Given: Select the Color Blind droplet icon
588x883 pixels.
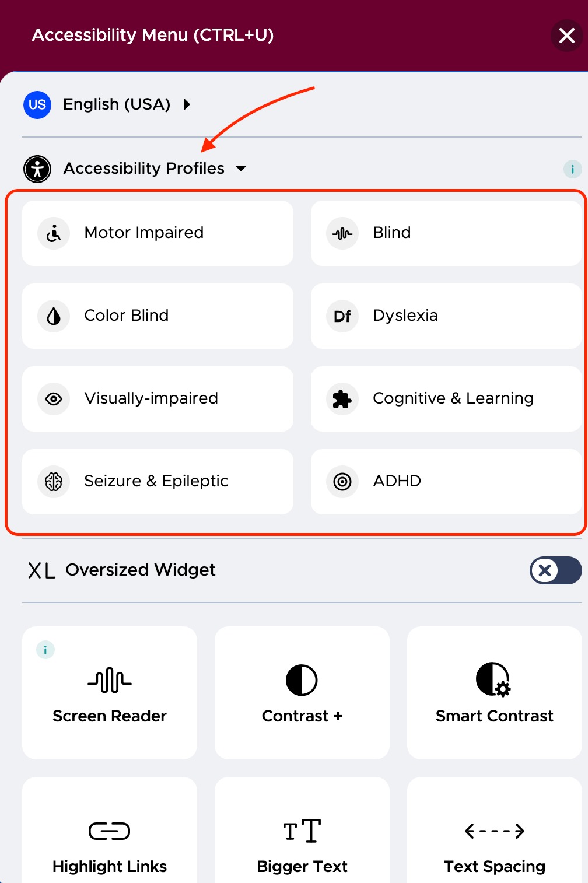Looking at the screenshot, I should (53, 316).
